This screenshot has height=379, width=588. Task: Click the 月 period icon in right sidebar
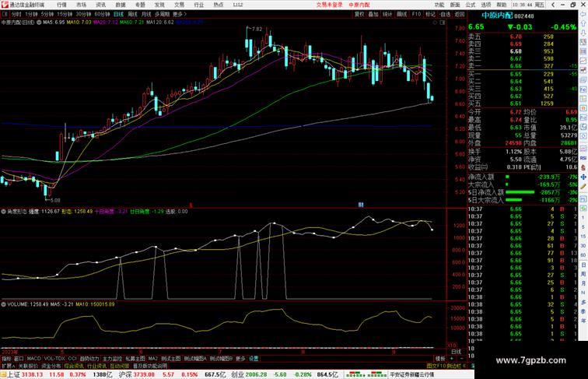tap(583, 283)
